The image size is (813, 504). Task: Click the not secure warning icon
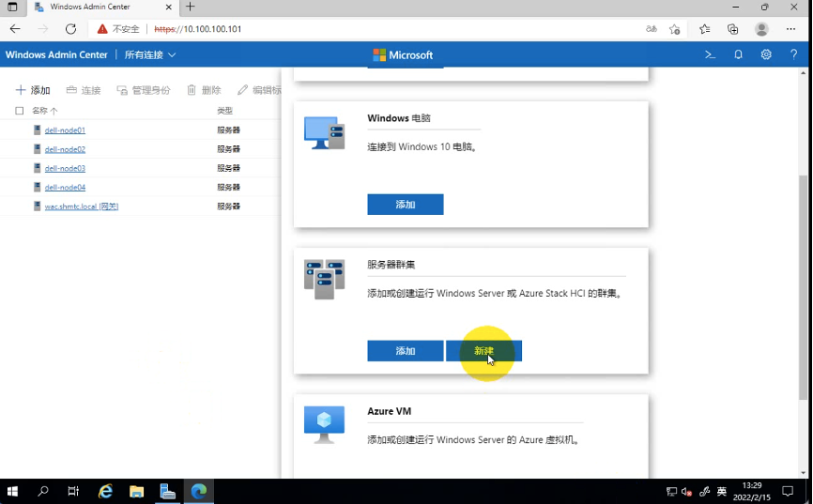pos(102,29)
